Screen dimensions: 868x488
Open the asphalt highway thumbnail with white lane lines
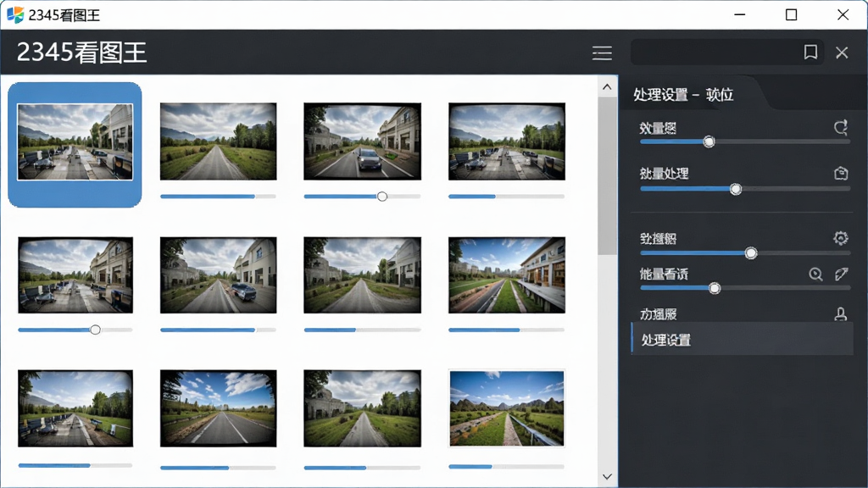[x=218, y=408]
